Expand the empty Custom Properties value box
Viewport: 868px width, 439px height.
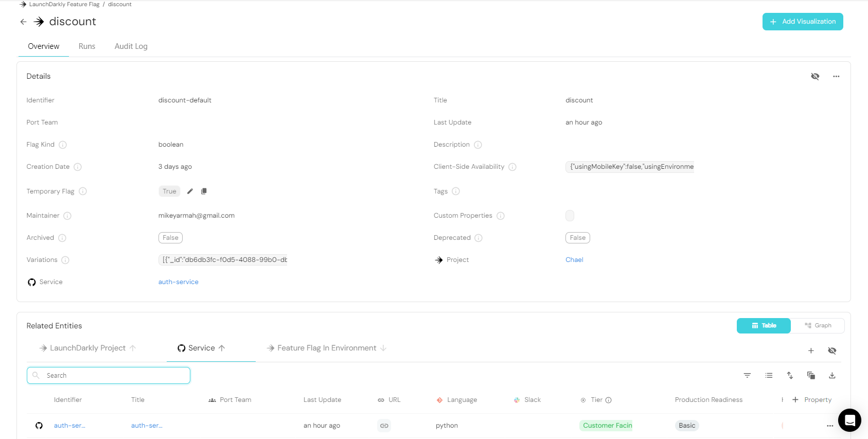point(570,216)
